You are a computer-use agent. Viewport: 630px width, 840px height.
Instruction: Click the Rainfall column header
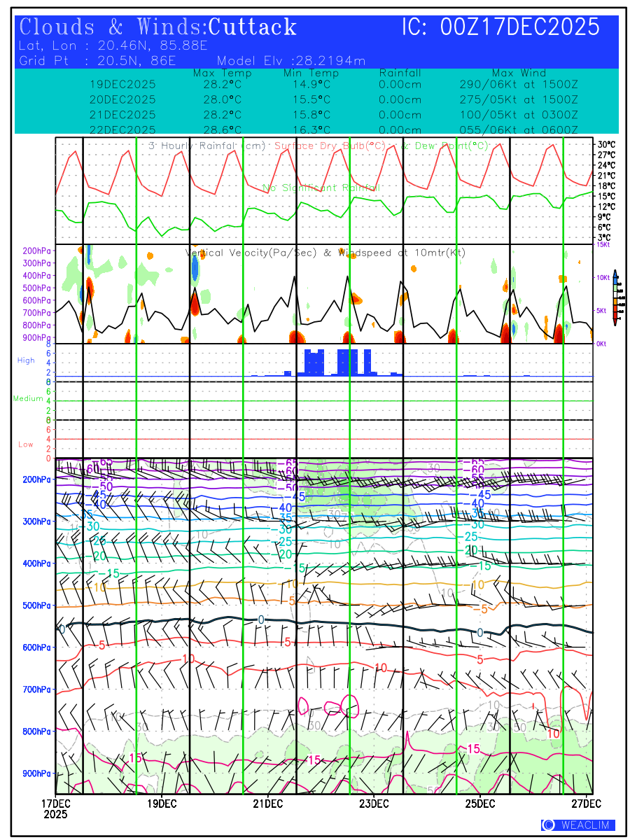pyautogui.click(x=400, y=73)
